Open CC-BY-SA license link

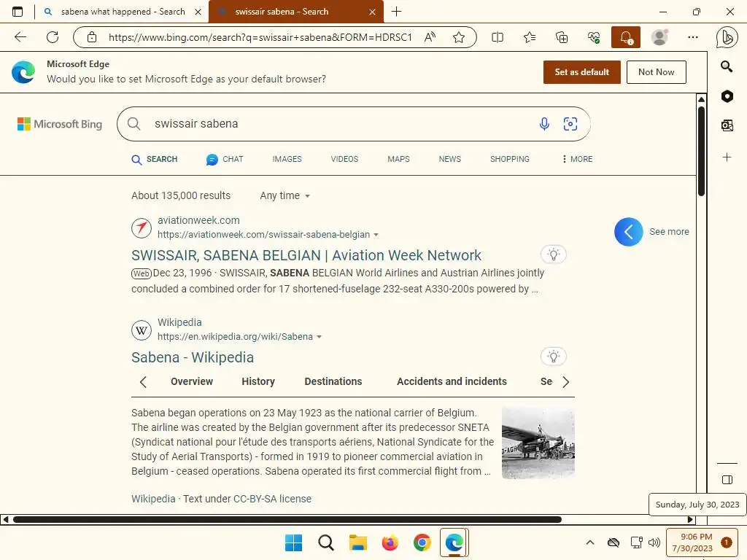[x=272, y=499]
